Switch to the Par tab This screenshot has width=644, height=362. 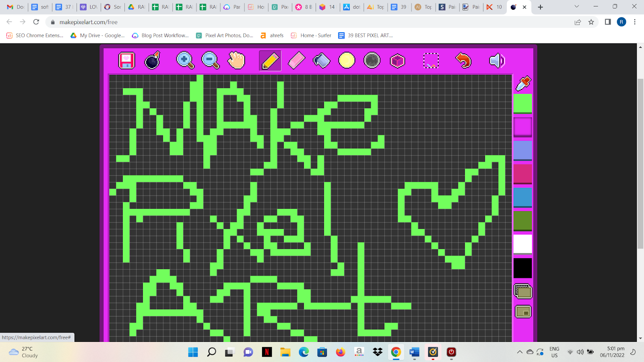(x=232, y=7)
